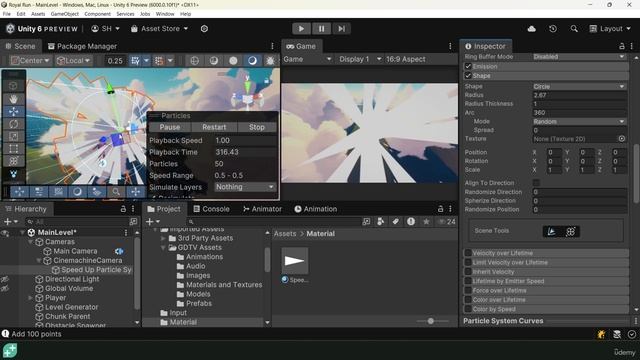This screenshot has width=640, height=360.
Task: Open the 16:9 Aspect dropdown
Action: [406, 59]
